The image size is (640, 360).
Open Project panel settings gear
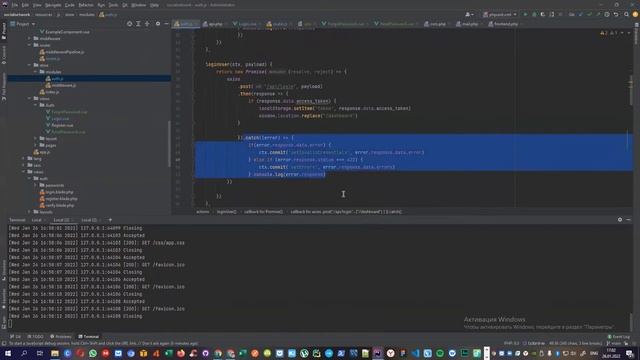[x=158, y=24]
